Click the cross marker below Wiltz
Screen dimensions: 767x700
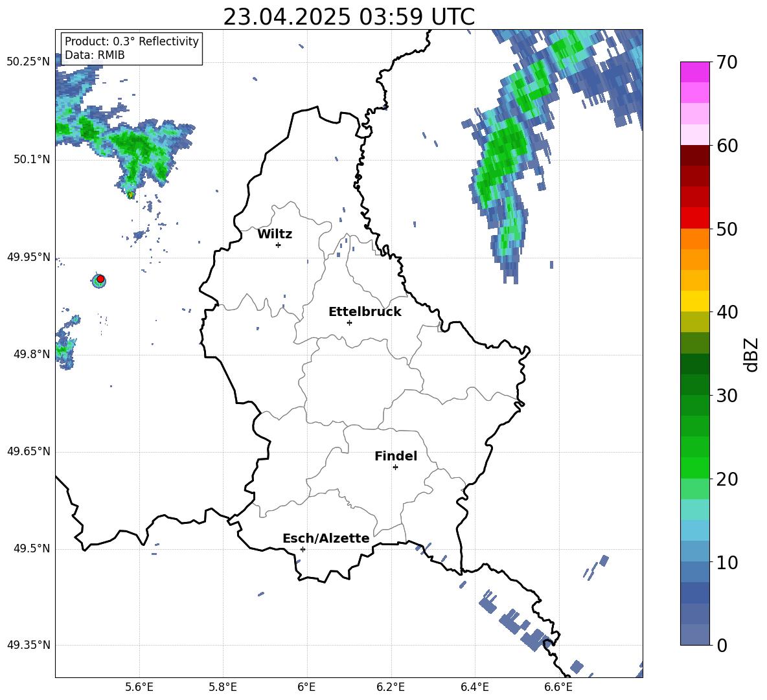point(279,245)
